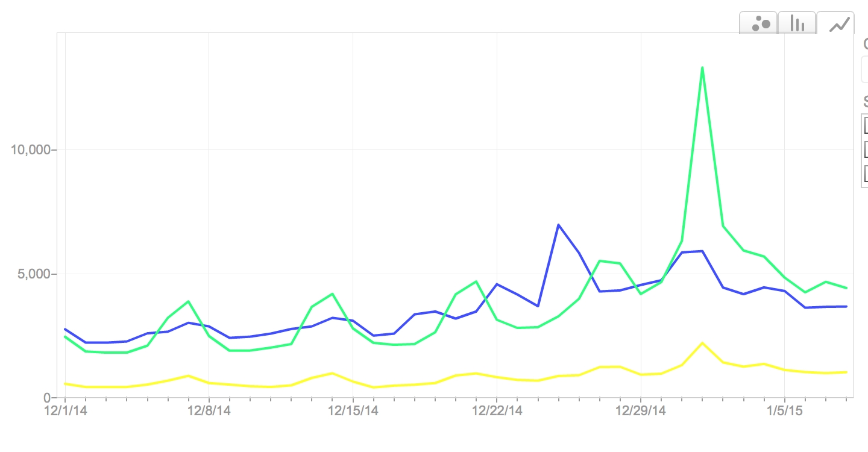Toggle the top series checkbox in side panel
Screen dimensions: 868x452
tap(866, 125)
